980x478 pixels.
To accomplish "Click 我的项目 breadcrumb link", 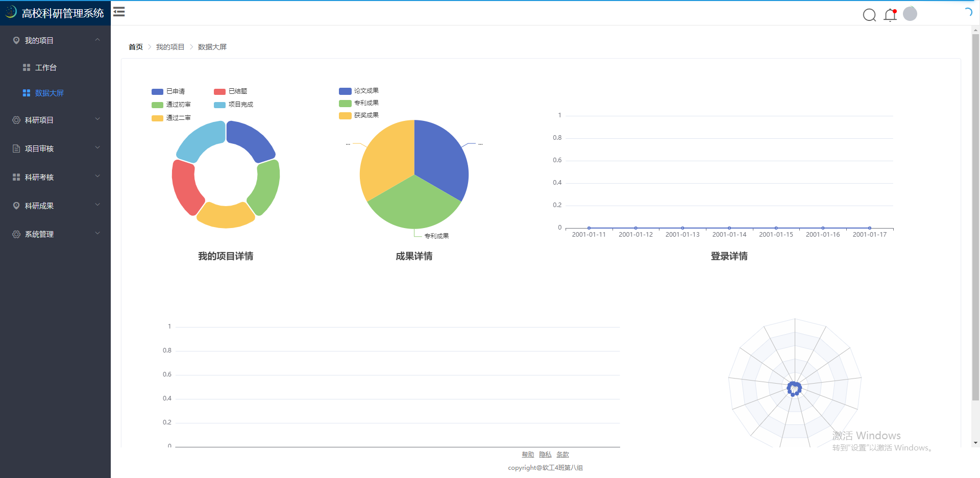I will [170, 47].
